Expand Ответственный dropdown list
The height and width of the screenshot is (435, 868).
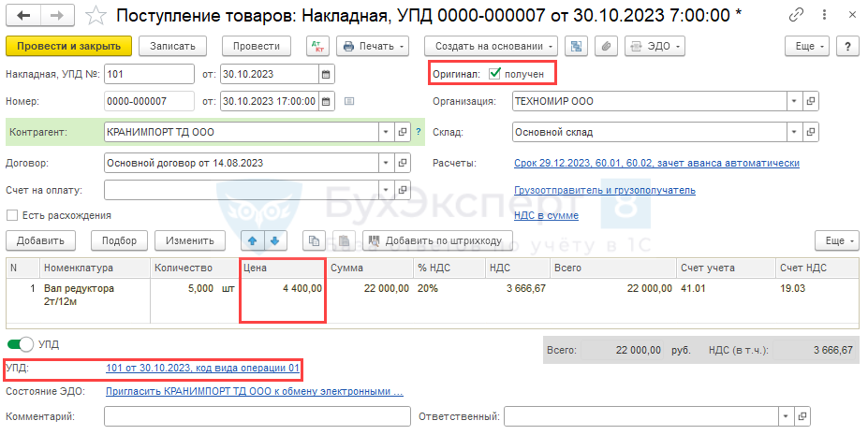point(787,417)
